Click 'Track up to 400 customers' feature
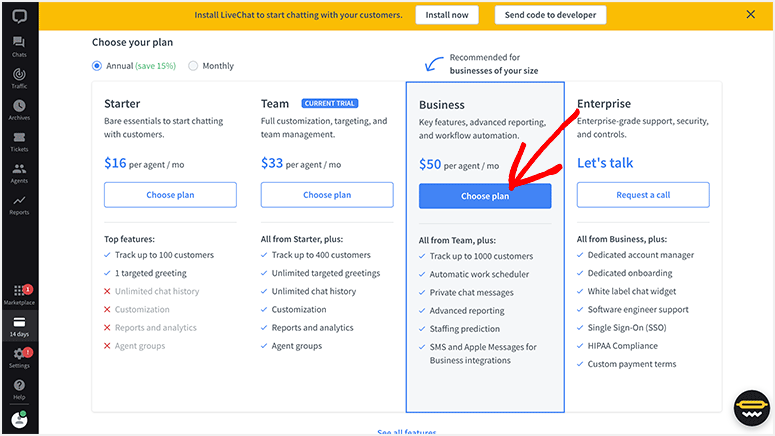Image resolution: width=775 pixels, height=436 pixels. point(321,255)
